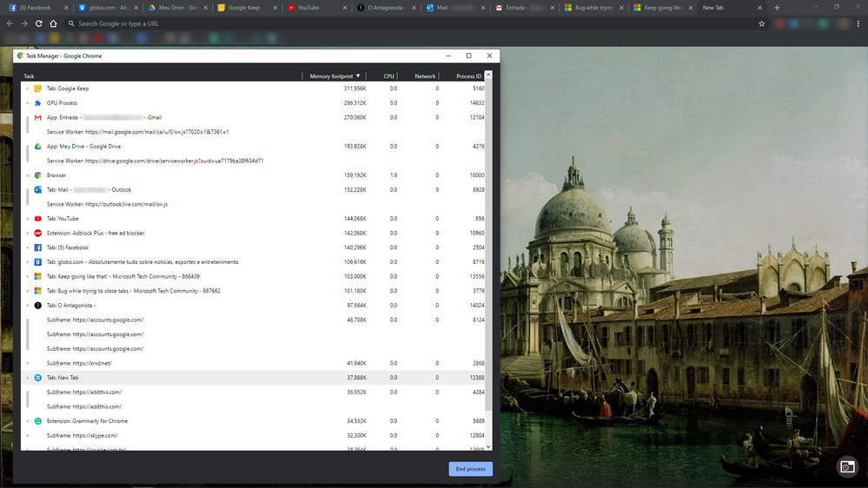This screenshot has height=488, width=868.
Task: Click the New Tab icon in task list
Action: 37,378
